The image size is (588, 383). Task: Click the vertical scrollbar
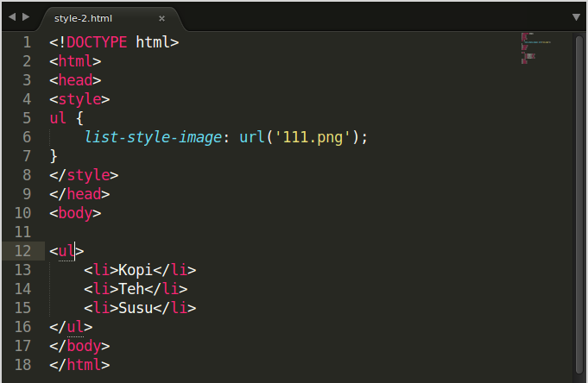point(579,204)
